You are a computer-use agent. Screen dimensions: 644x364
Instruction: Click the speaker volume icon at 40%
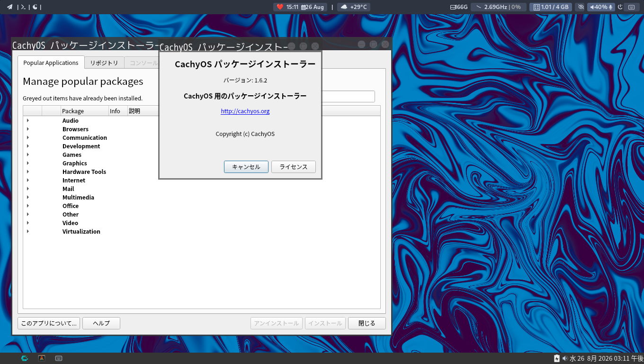click(x=592, y=7)
